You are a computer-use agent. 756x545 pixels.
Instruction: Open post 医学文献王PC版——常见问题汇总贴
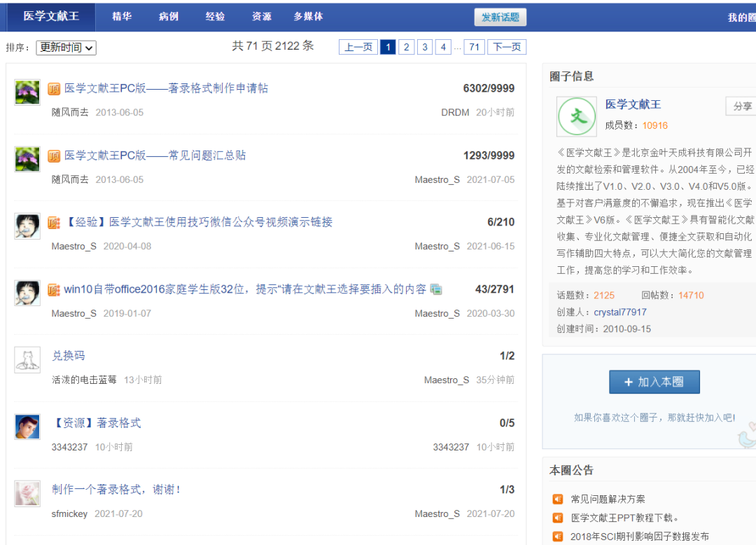click(x=155, y=156)
